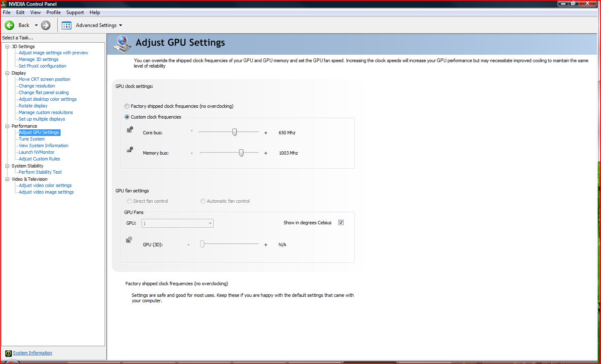
Task: Increase Memory bus with plus button
Action: click(x=266, y=153)
